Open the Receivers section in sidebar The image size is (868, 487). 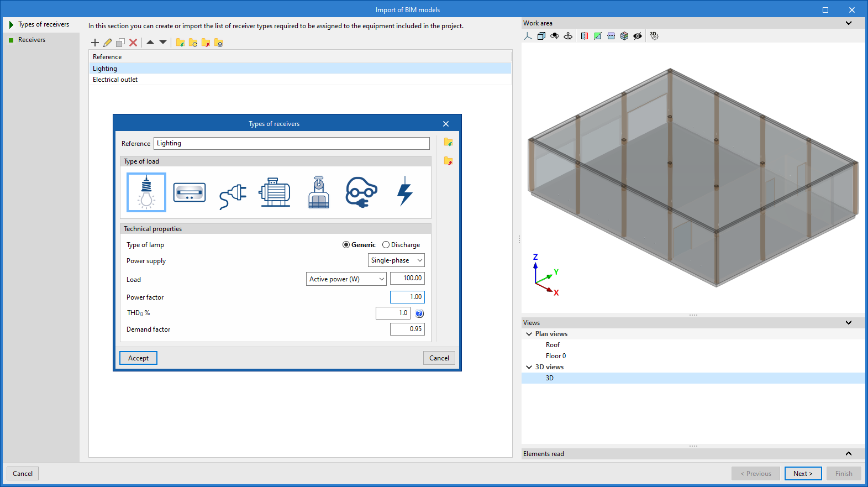pos(31,40)
